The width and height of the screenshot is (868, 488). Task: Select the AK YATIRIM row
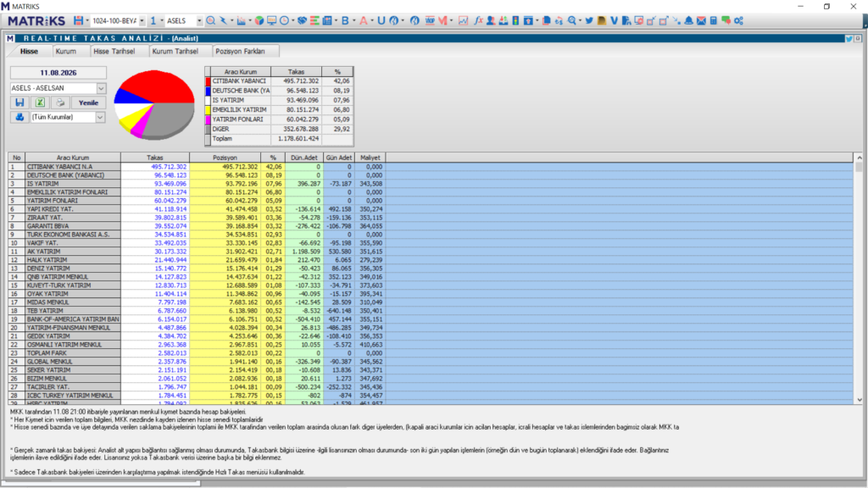pyautogui.click(x=431, y=251)
